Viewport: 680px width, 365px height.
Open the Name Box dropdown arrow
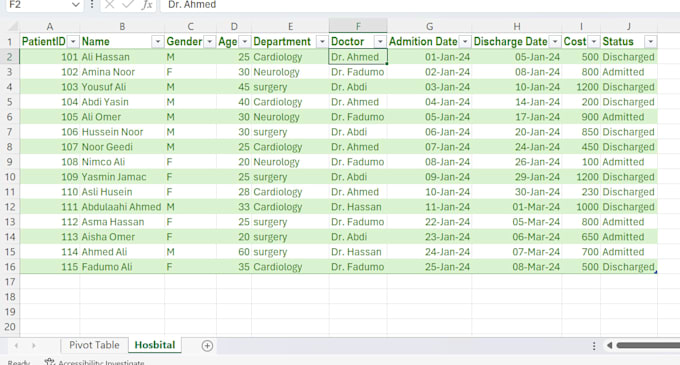point(75,5)
